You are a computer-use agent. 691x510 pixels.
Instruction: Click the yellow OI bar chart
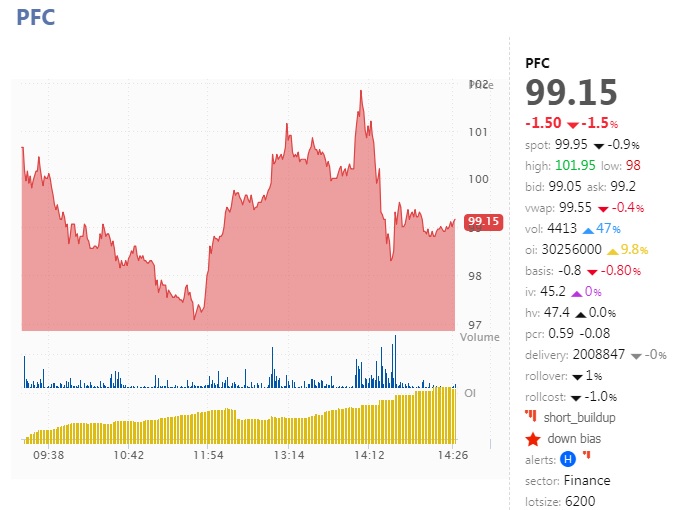point(240,425)
